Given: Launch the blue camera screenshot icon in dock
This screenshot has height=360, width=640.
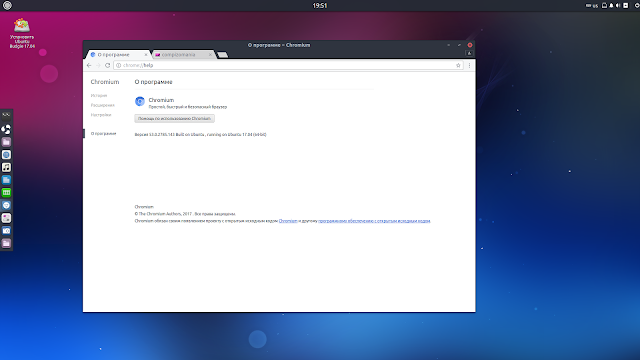Looking at the screenshot, I should pyautogui.click(x=6, y=231).
